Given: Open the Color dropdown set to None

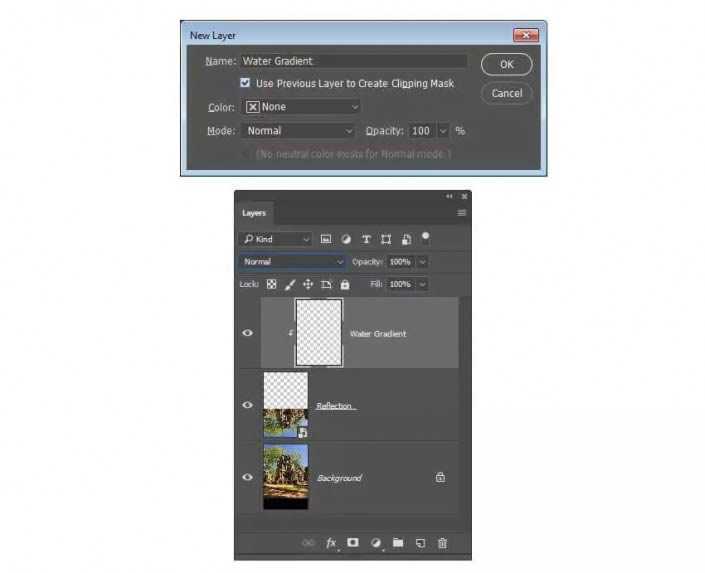Looking at the screenshot, I should pyautogui.click(x=301, y=107).
